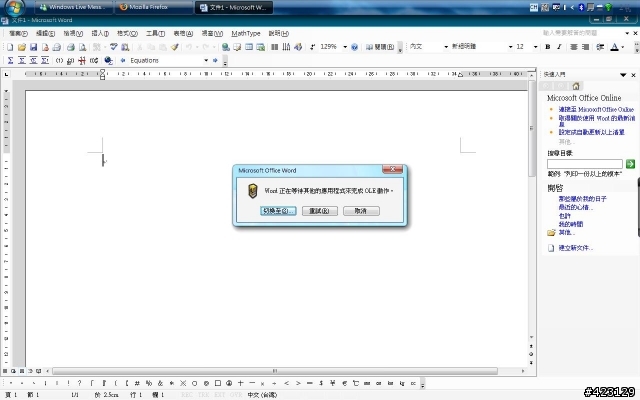Click the Cancel button in the dialog
The width and height of the screenshot is (640, 400).
point(361,211)
